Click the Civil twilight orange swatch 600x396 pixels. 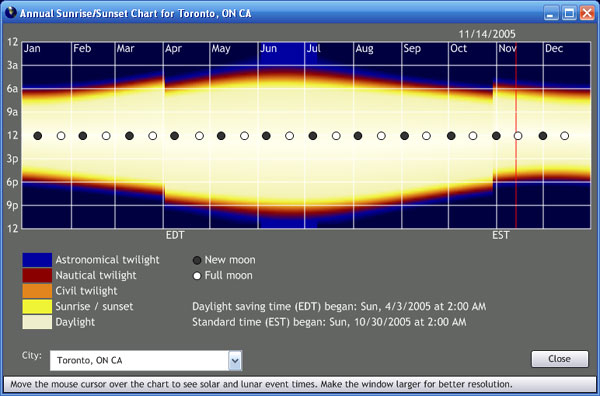pyautogui.click(x=37, y=291)
